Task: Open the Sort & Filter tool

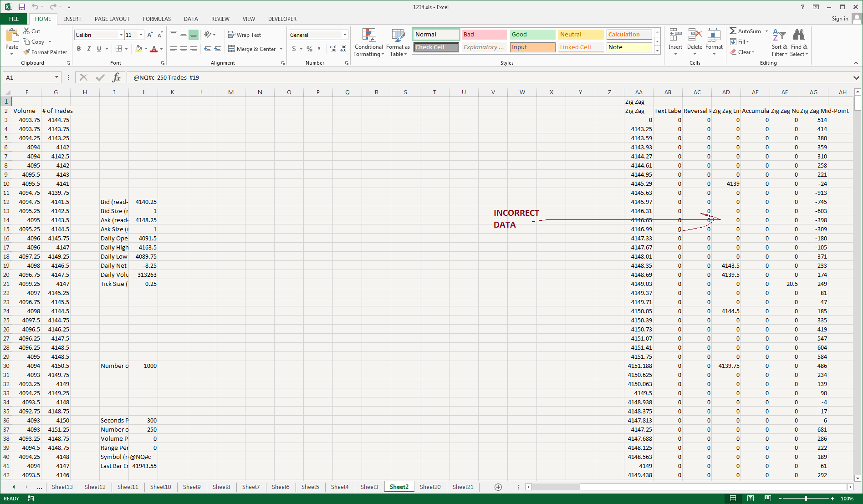Action: click(x=779, y=42)
